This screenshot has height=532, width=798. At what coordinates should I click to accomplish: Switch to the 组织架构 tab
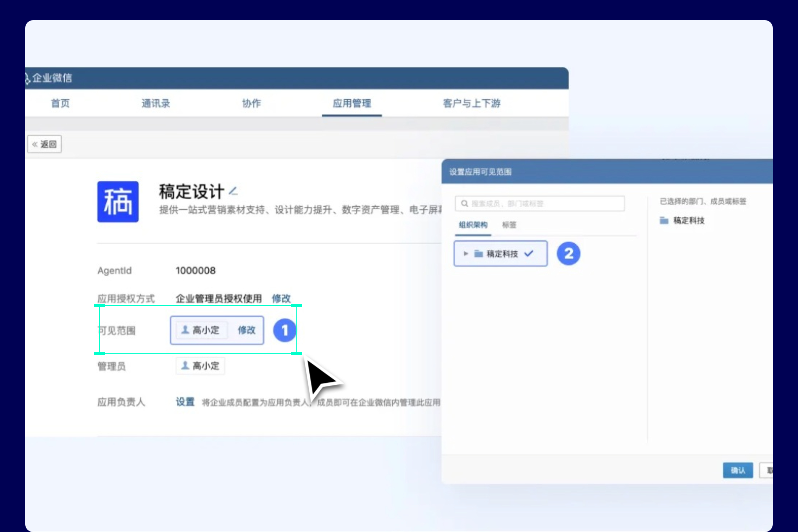click(473, 225)
